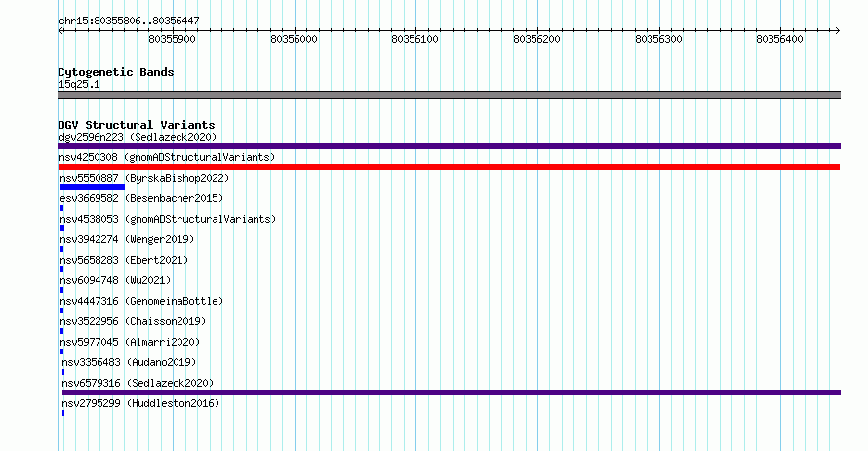Select the gray 15q25.1 cytogenetic band bar

449,95
